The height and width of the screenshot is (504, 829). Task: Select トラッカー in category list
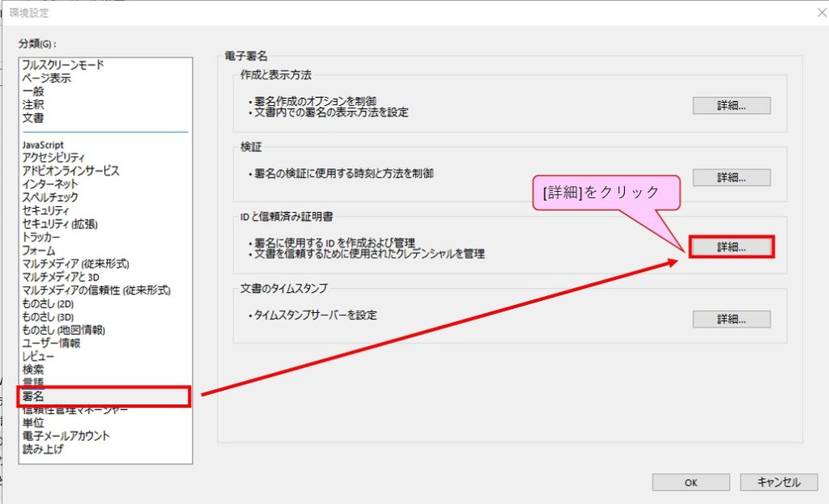pyautogui.click(x=41, y=237)
